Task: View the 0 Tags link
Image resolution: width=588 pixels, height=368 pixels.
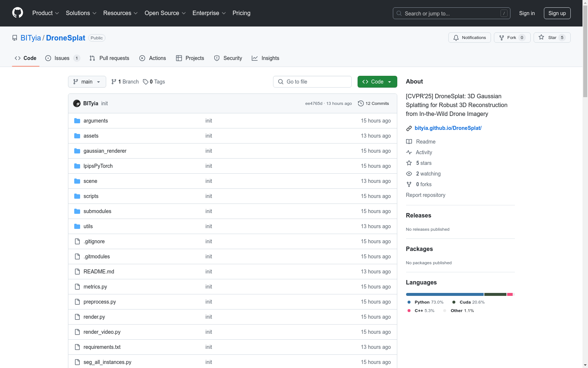Action: [x=154, y=82]
